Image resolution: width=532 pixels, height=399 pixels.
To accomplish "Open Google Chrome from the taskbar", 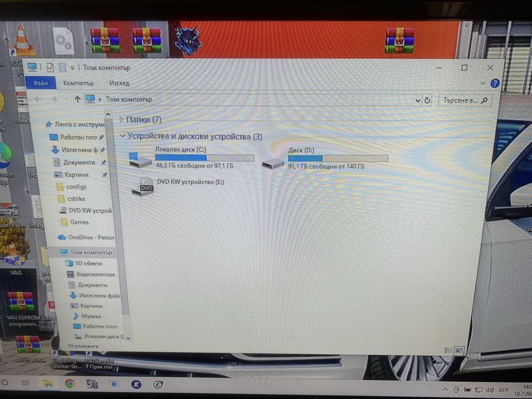I will 70,384.
